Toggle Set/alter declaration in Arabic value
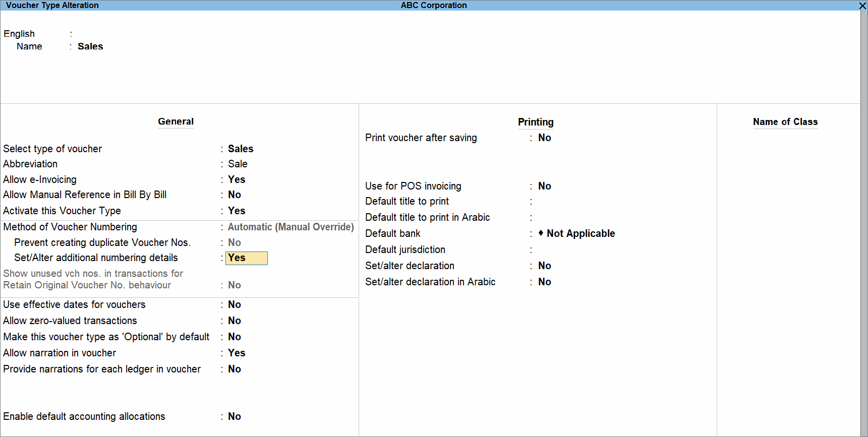The image size is (868, 437). coord(545,282)
